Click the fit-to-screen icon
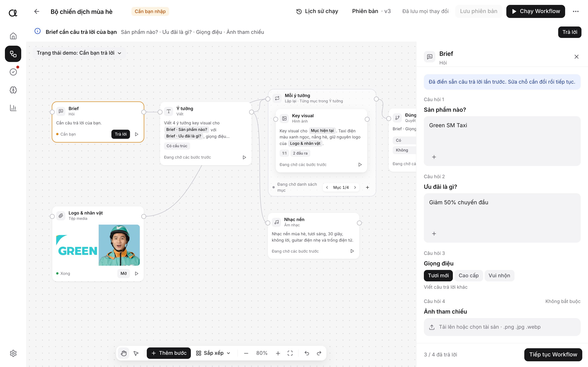The height and width of the screenshot is (367, 588). click(290, 353)
